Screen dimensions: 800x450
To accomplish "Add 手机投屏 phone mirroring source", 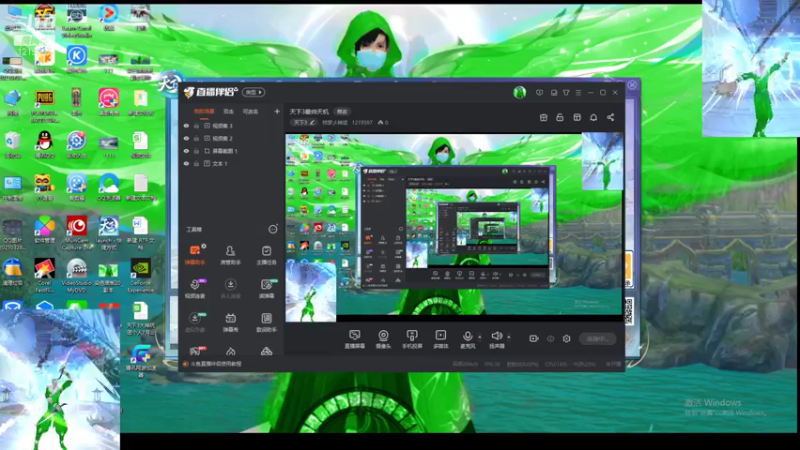I will [412, 339].
